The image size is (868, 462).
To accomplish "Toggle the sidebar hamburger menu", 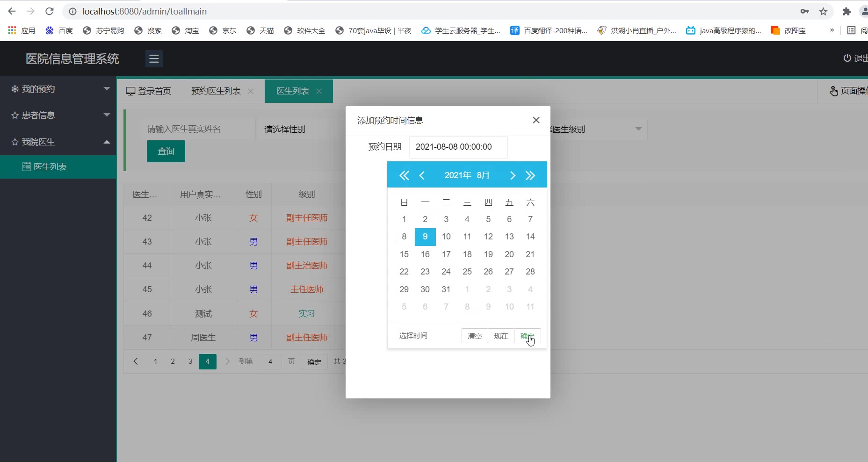I will [x=154, y=59].
